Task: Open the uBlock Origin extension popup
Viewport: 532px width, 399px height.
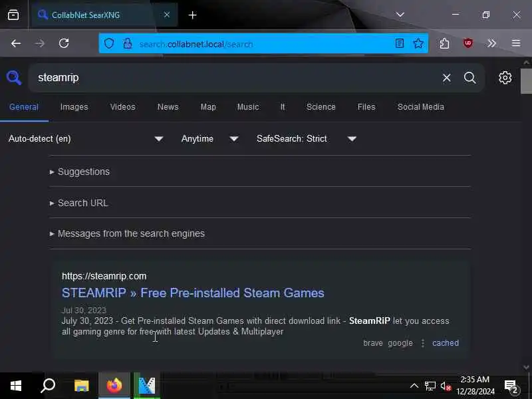Action: click(468, 43)
